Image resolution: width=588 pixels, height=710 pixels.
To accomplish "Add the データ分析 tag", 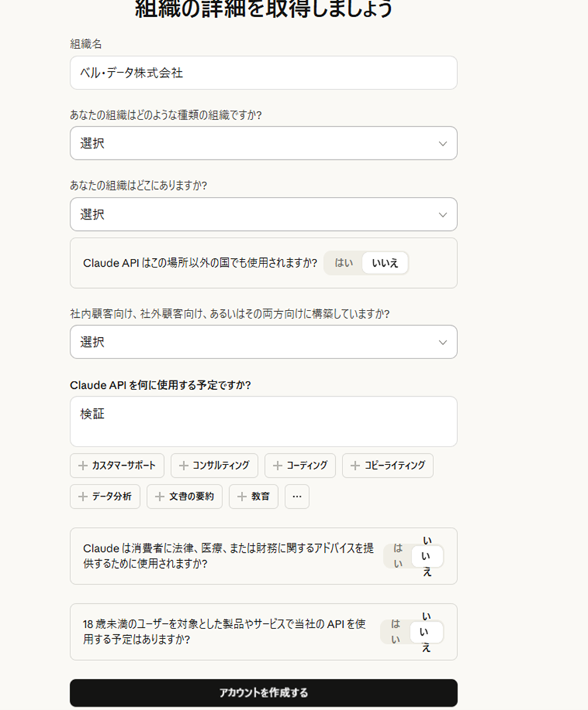I will pos(105,496).
